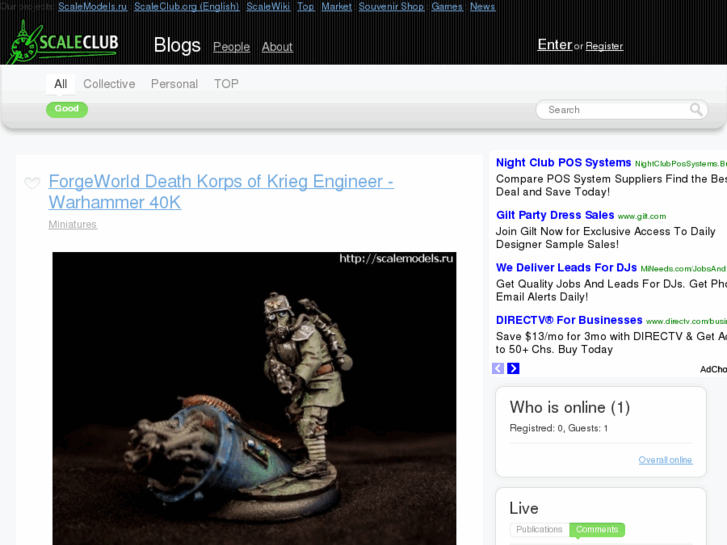Image resolution: width=727 pixels, height=545 pixels.
Task: Open the Overall online link
Action: pos(665,460)
